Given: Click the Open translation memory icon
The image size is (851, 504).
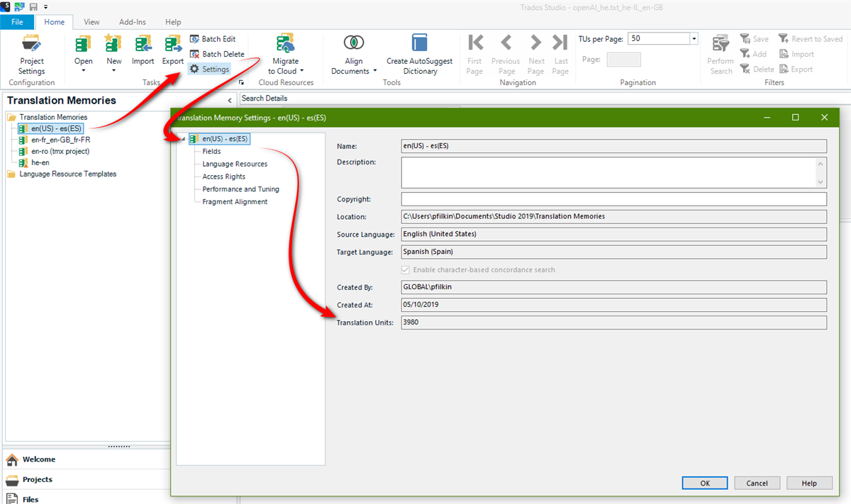Looking at the screenshot, I should pos(84,45).
